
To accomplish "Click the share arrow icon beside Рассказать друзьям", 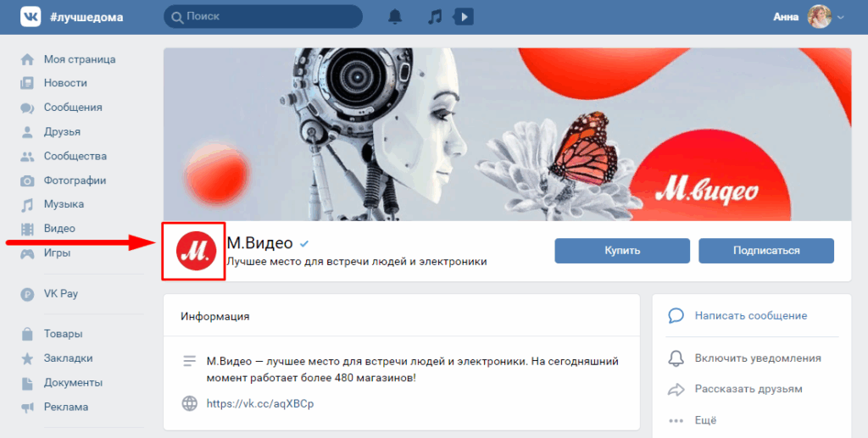I will pyautogui.click(x=676, y=390).
